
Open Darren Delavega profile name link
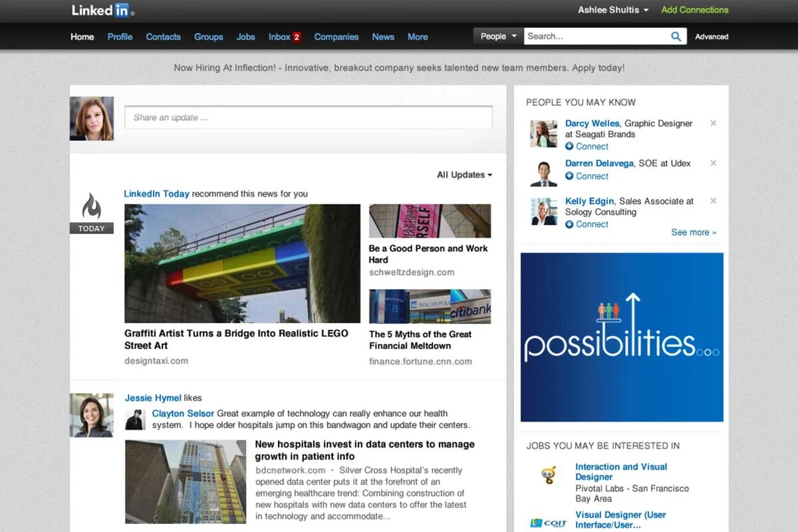click(x=600, y=163)
